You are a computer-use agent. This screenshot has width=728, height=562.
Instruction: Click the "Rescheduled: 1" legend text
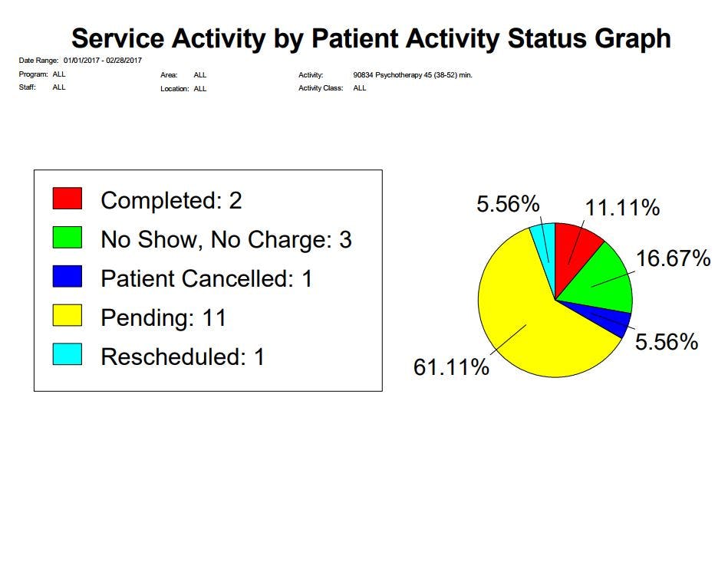pyautogui.click(x=183, y=357)
